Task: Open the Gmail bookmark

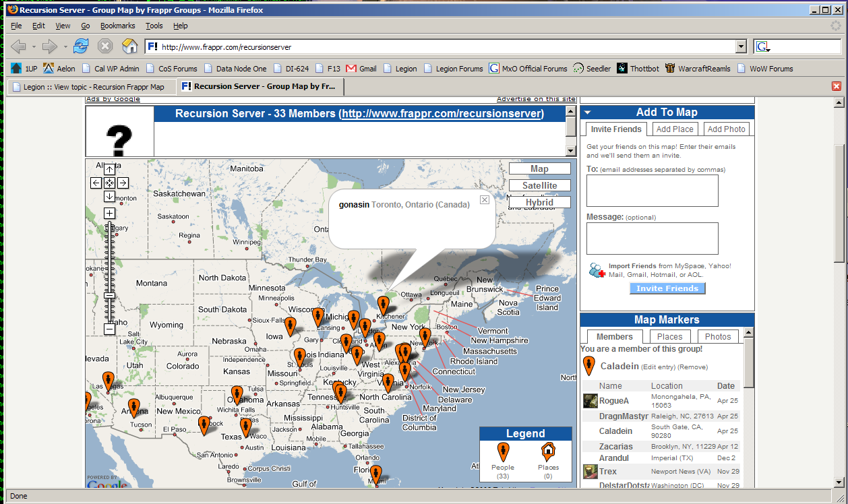Action: click(361, 69)
